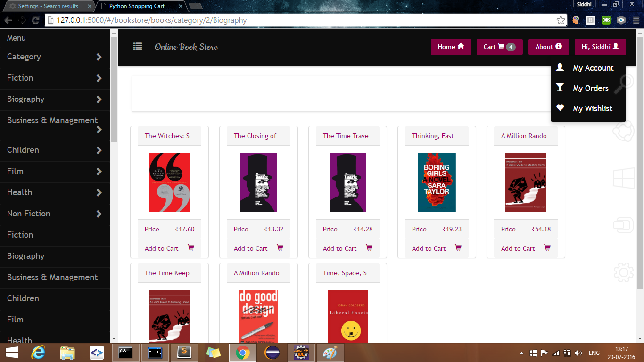Viewport: 644px width, 362px height.
Task: Reload the page with refresh icon
Action: [x=35, y=20]
